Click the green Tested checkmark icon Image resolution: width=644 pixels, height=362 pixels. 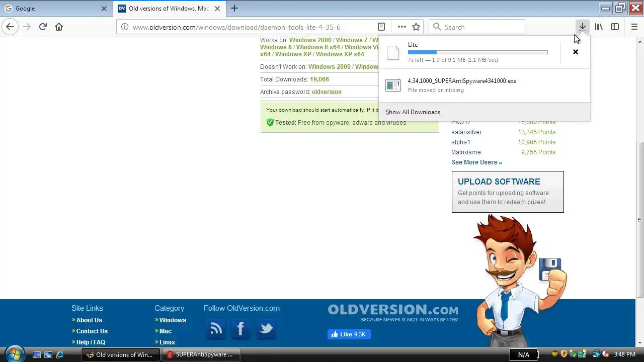click(x=270, y=122)
